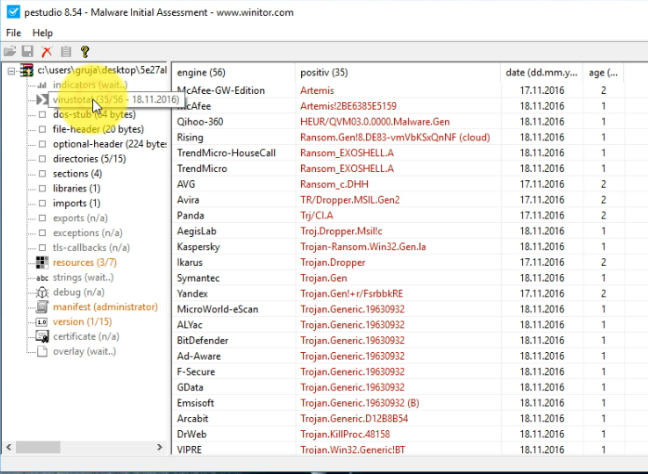Open the Help menu
The width and height of the screenshot is (648, 474).
click(42, 33)
